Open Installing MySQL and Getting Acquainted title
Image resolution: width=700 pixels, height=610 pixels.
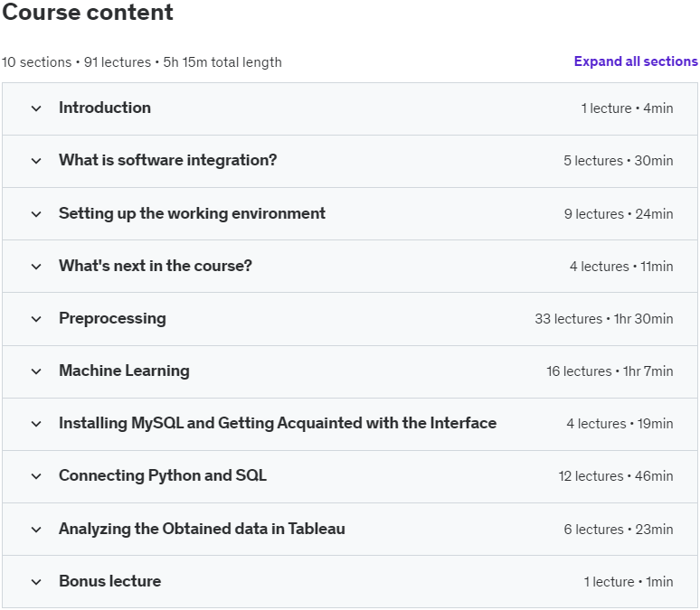[278, 423]
